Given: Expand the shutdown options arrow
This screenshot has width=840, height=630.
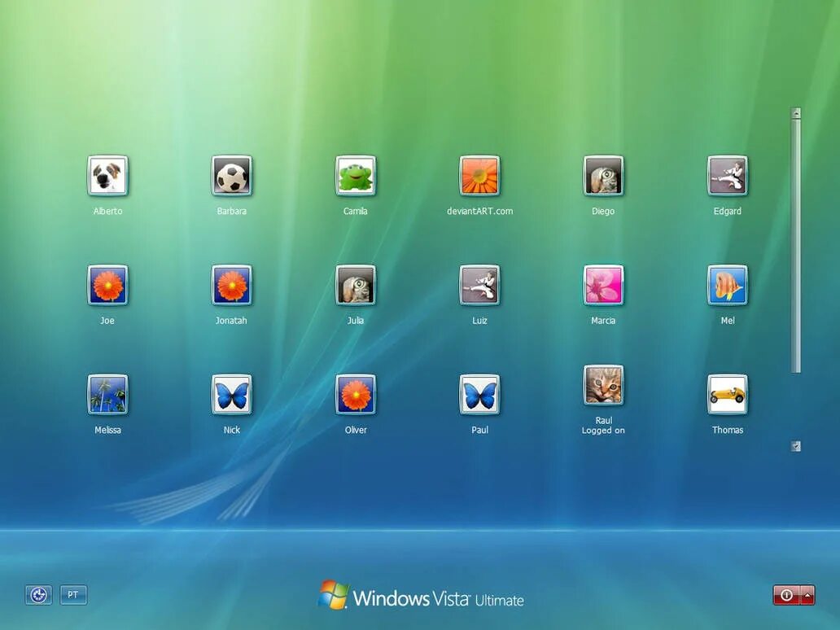Looking at the screenshot, I should point(807,595).
